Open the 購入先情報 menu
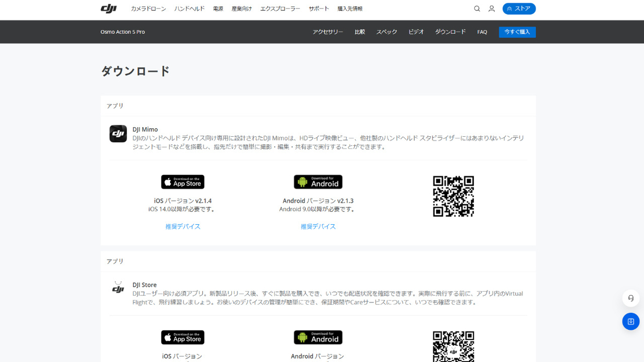 point(350,9)
